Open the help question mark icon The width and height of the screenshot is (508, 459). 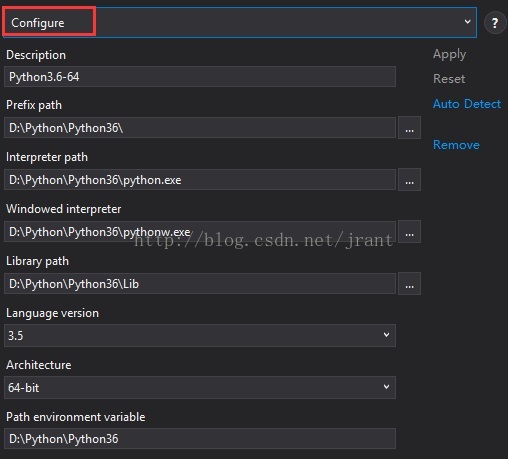pyautogui.click(x=495, y=23)
